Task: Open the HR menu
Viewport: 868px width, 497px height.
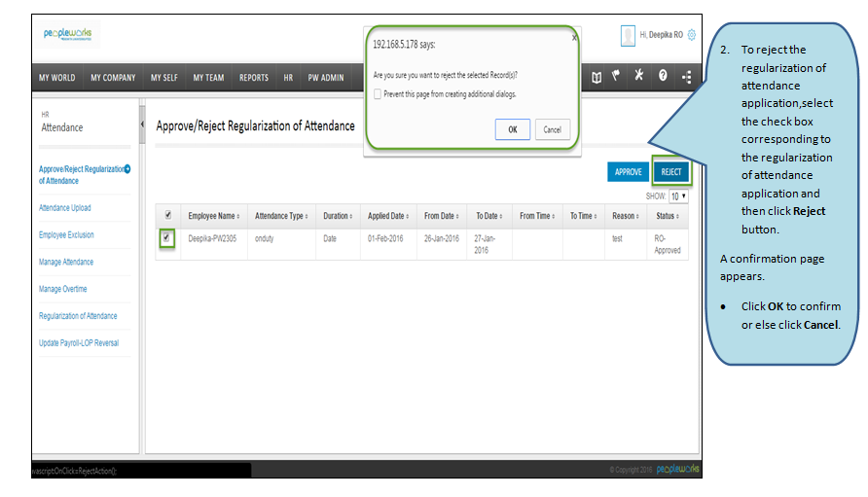Action: tap(288, 78)
